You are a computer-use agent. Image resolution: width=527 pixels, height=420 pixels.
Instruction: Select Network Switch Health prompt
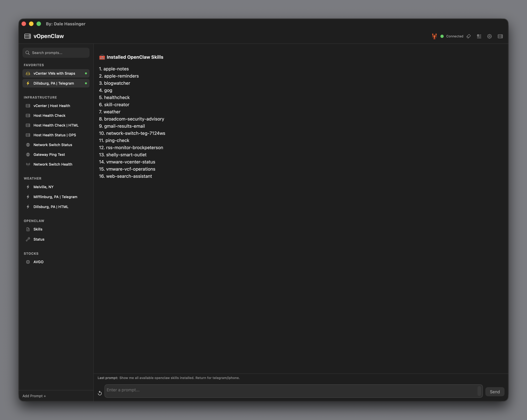(53, 164)
